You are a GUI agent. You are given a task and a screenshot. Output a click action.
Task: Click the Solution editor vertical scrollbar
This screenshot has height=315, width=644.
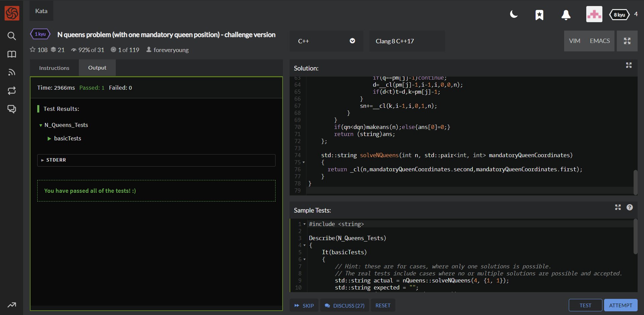[635, 182]
